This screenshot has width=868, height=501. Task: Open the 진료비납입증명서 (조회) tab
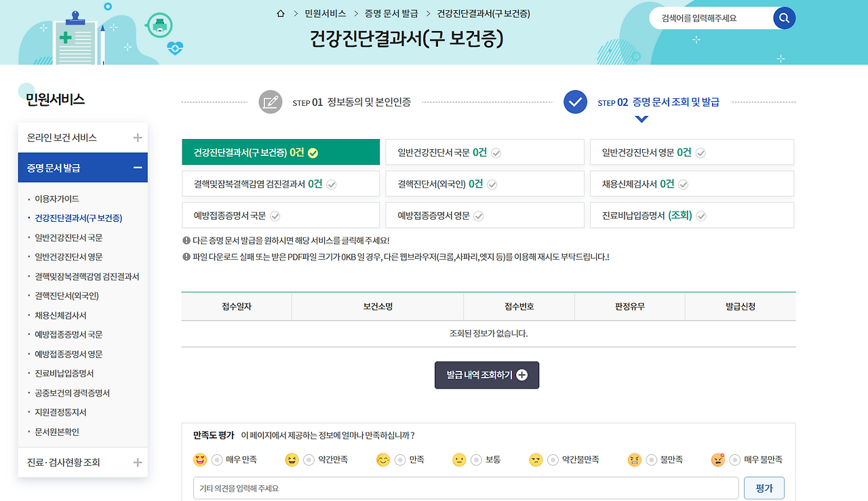(x=692, y=216)
